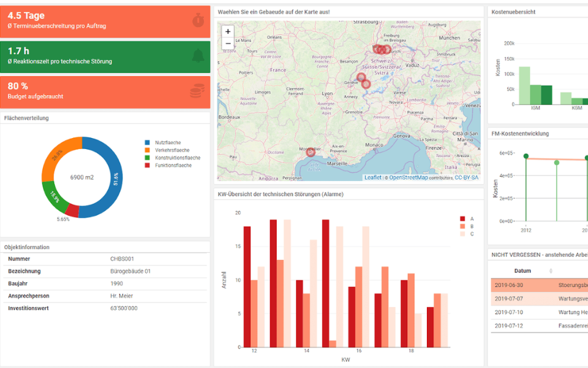Click the 2012 data point in FM-Kostenentwicklung
The width and height of the screenshot is (588, 368).
pos(526,156)
